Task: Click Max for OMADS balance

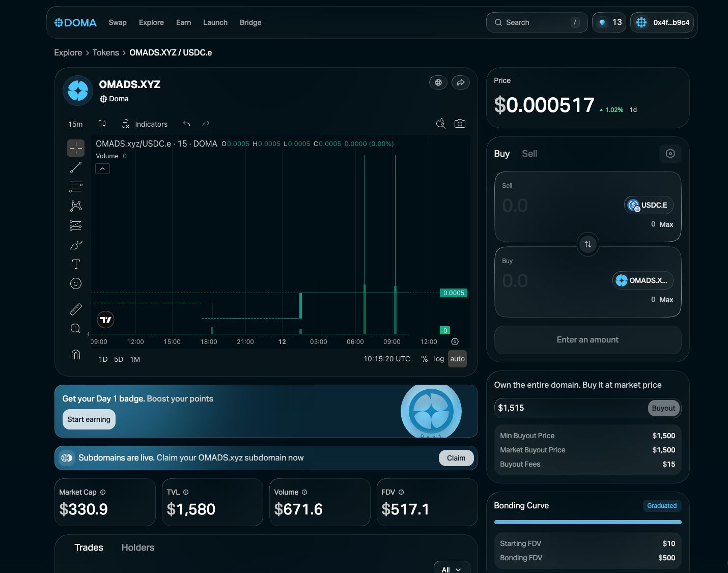Action: point(666,300)
